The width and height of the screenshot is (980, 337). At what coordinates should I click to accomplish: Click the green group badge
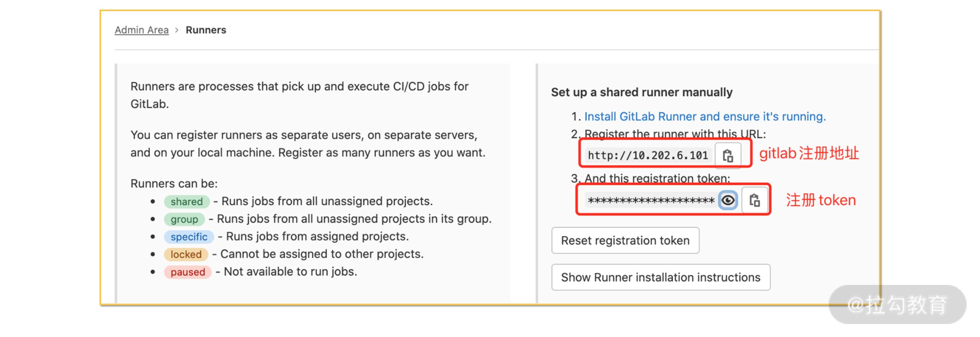(x=184, y=219)
